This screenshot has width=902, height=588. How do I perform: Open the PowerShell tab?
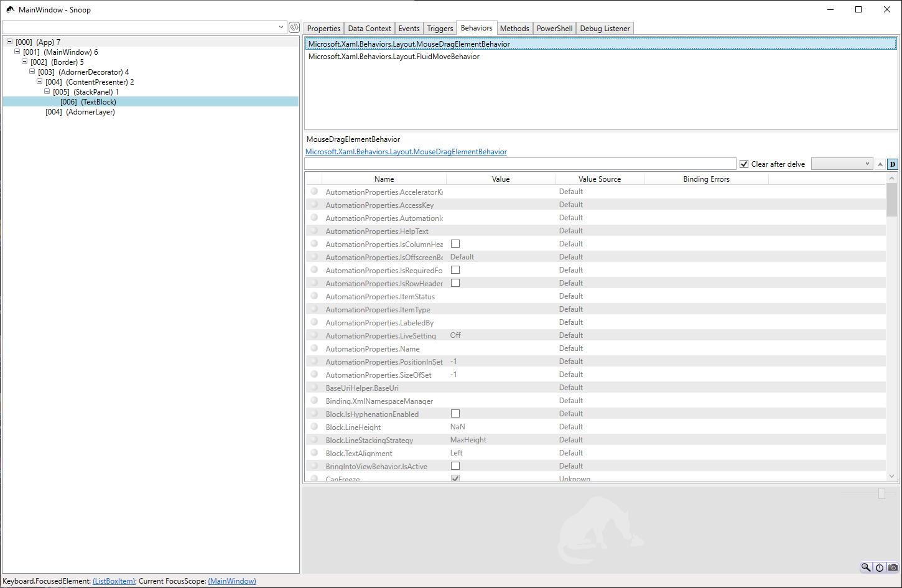(554, 28)
